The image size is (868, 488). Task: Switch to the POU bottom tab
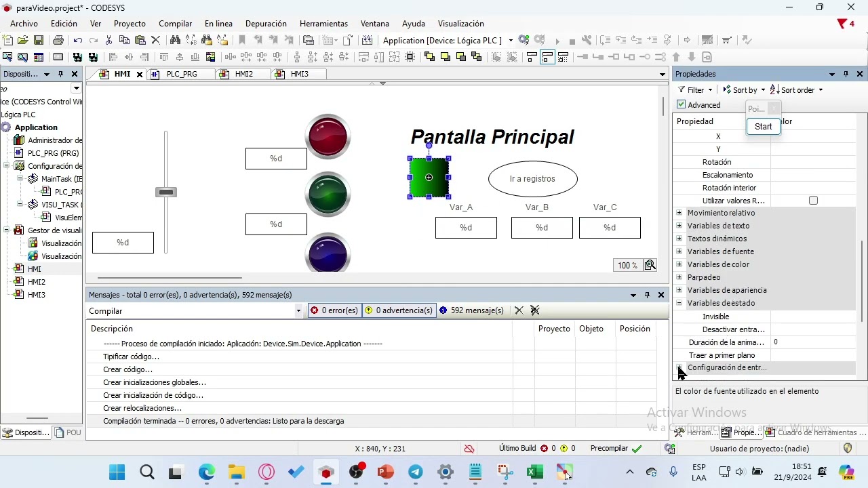point(68,432)
